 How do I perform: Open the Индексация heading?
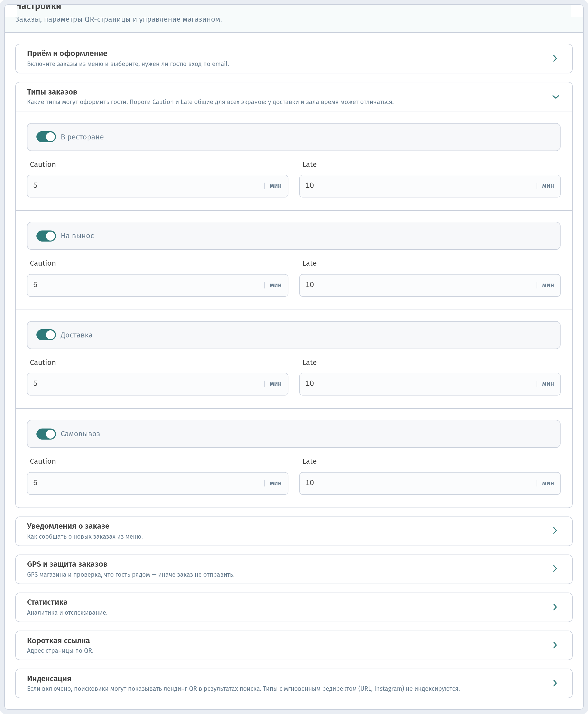[49, 679]
